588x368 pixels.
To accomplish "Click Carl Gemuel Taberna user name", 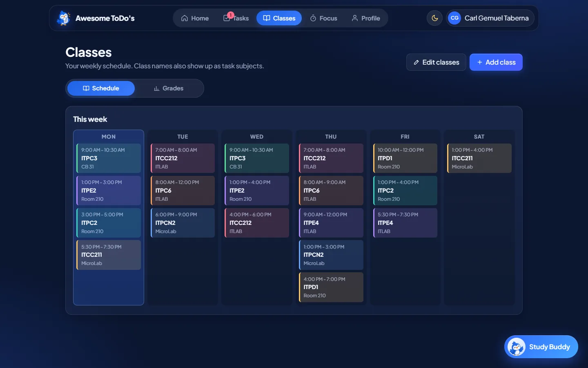I will pos(497,18).
